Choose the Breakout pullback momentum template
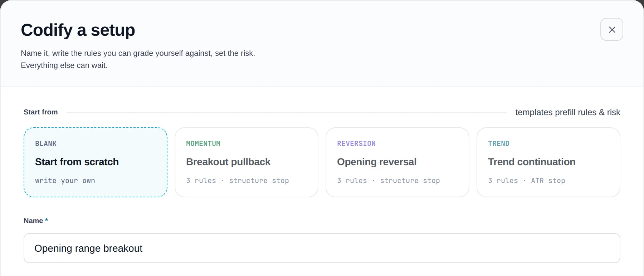This screenshot has width=644, height=276. [247, 162]
